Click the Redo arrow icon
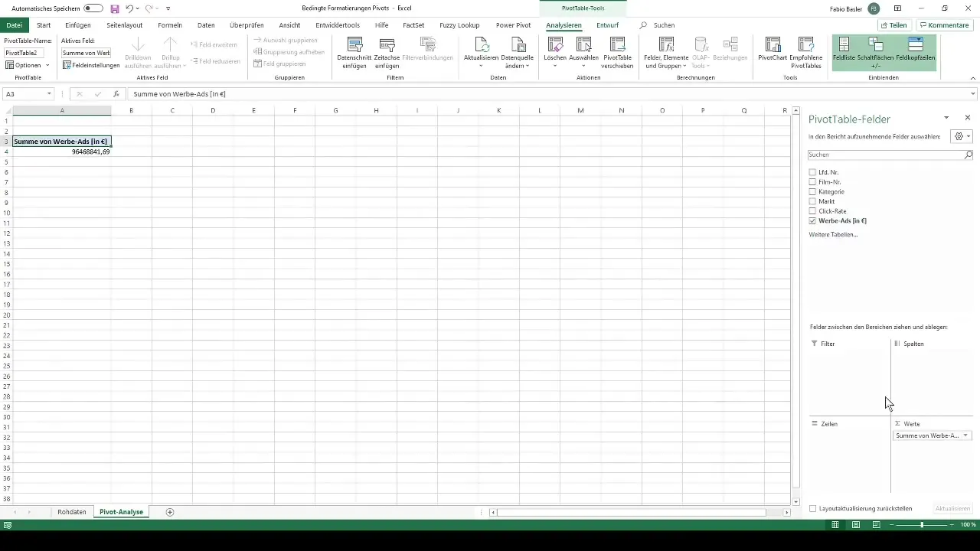The width and height of the screenshot is (980, 551). 149,8
